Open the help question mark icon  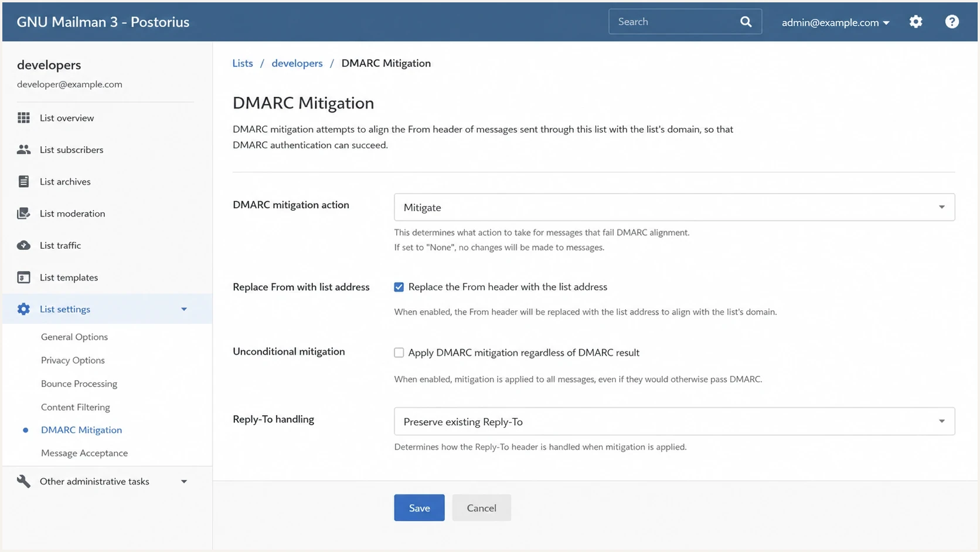click(x=952, y=22)
